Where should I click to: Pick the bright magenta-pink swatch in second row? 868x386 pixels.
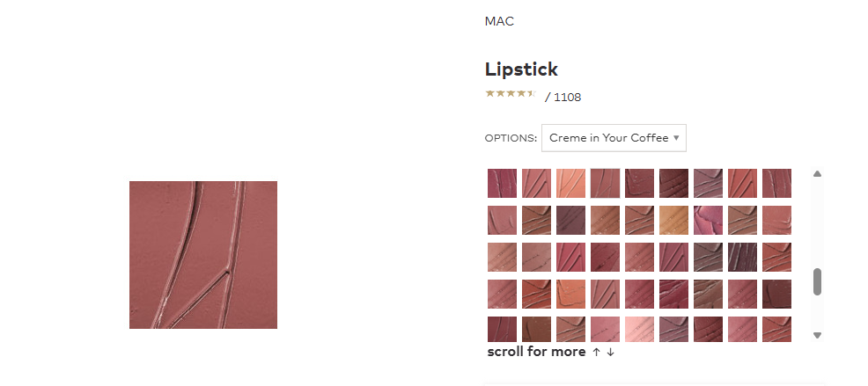[x=708, y=220]
